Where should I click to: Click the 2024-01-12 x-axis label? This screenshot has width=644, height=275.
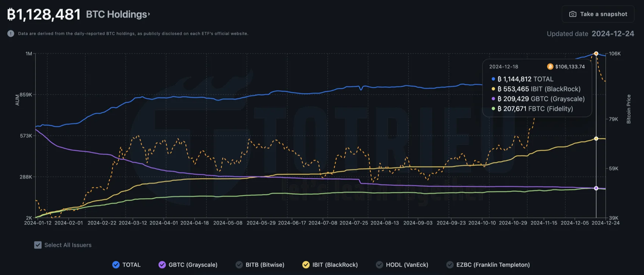38,223
